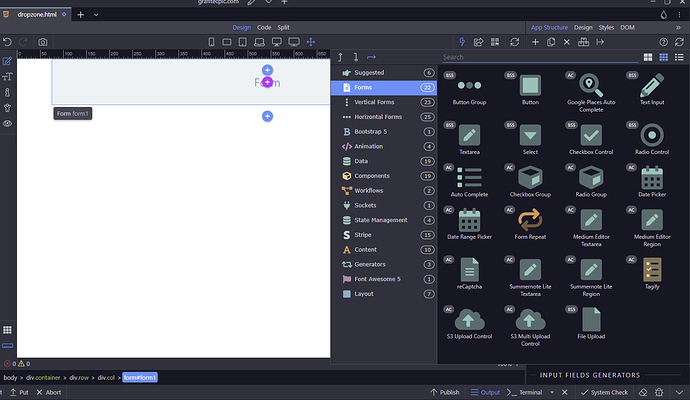
Task: Open the Vertical Forms category
Action: pos(384,102)
